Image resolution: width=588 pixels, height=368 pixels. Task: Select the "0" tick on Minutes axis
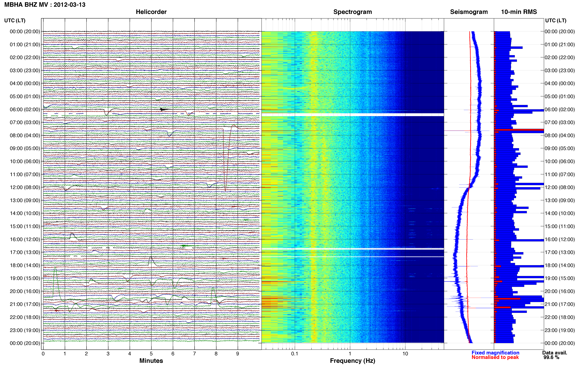pyautogui.click(x=43, y=354)
